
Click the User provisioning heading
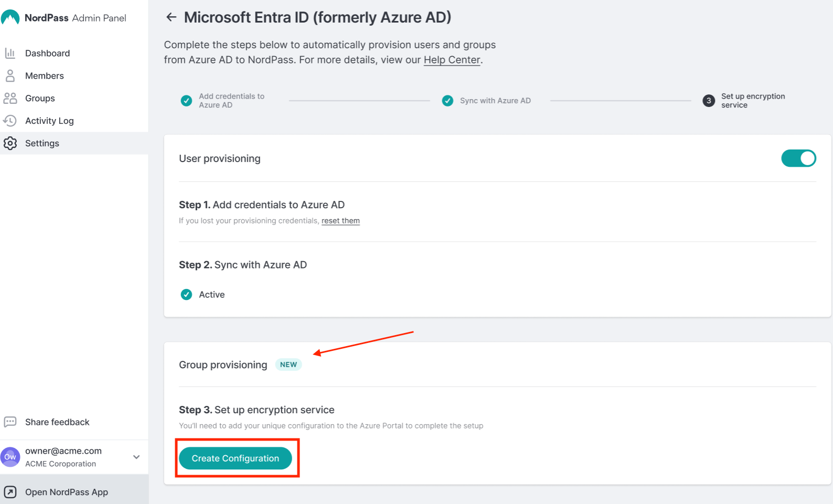pos(220,158)
